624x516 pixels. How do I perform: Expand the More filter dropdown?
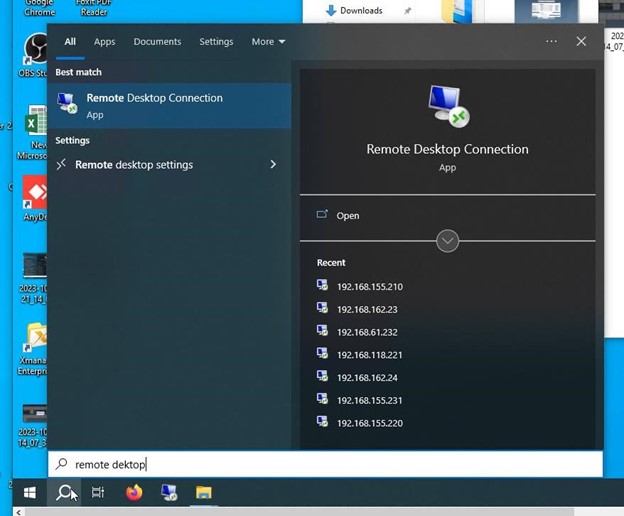268,42
